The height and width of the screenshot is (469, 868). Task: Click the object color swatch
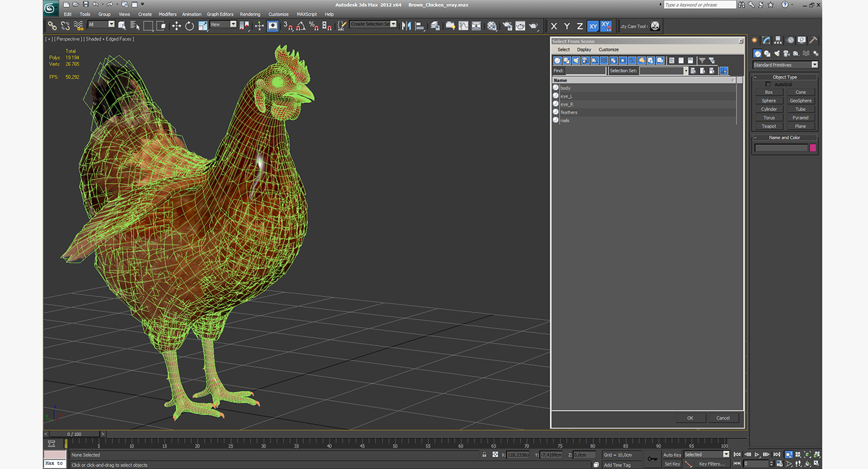[x=813, y=148]
